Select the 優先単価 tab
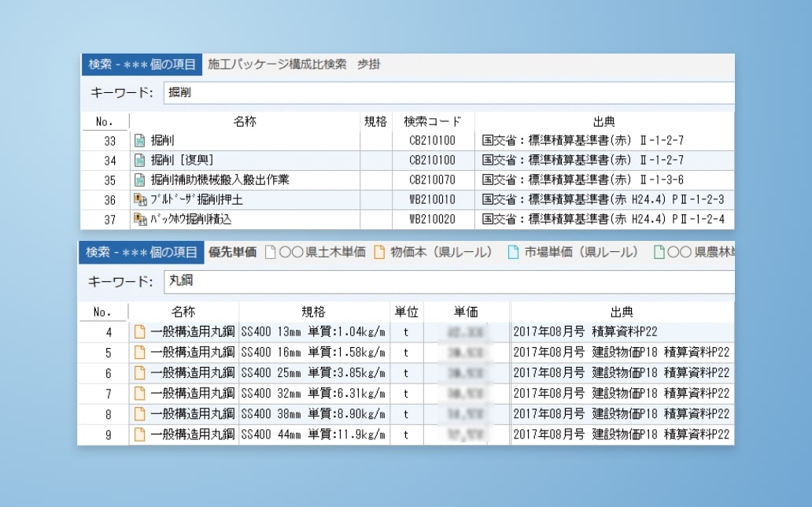The image size is (812, 507). click(232, 252)
